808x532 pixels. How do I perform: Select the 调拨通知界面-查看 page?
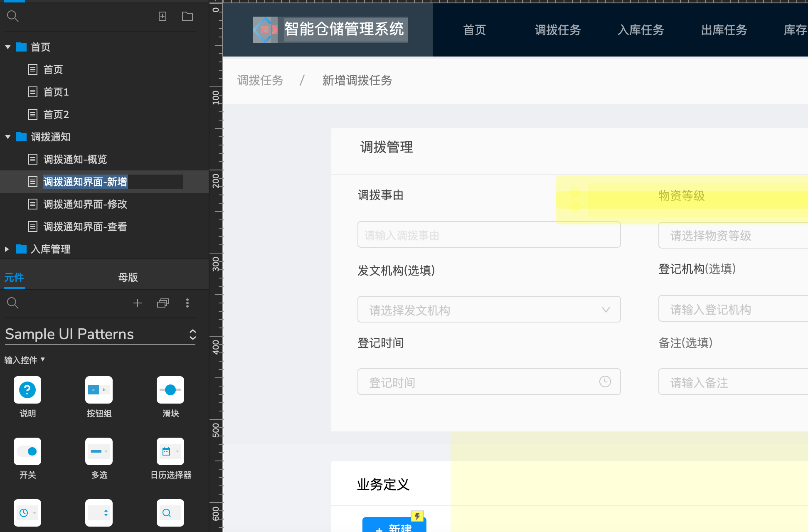coord(85,227)
